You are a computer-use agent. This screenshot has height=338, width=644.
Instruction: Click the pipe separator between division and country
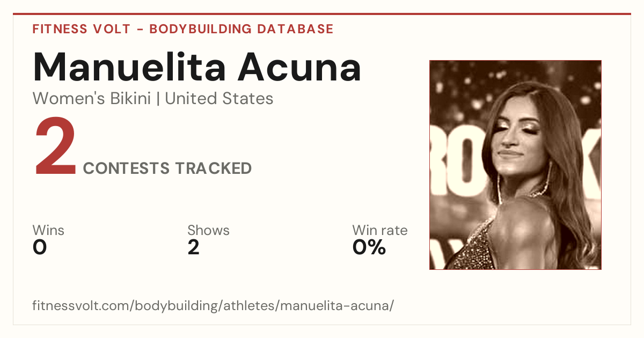[x=158, y=99]
